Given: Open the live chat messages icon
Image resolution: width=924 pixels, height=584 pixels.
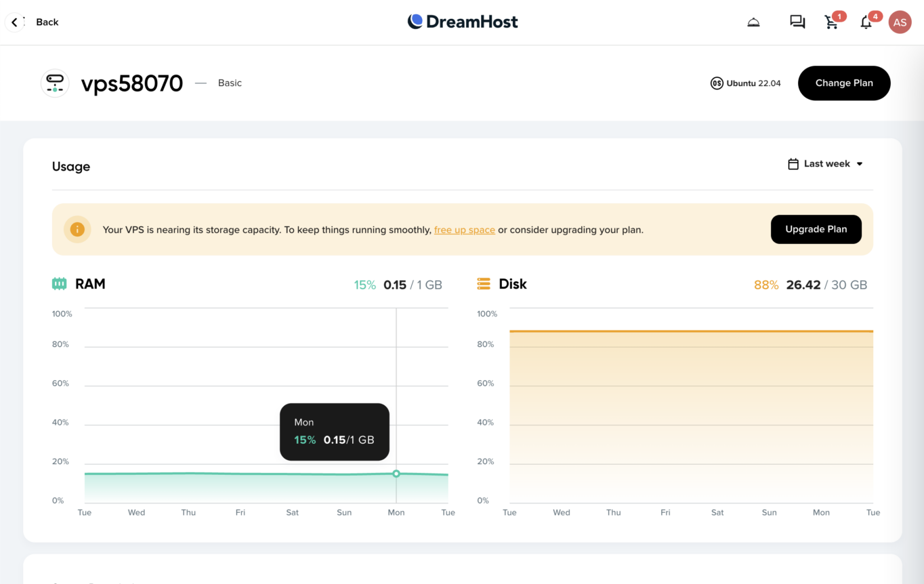Looking at the screenshot, I should coord(797,22).
